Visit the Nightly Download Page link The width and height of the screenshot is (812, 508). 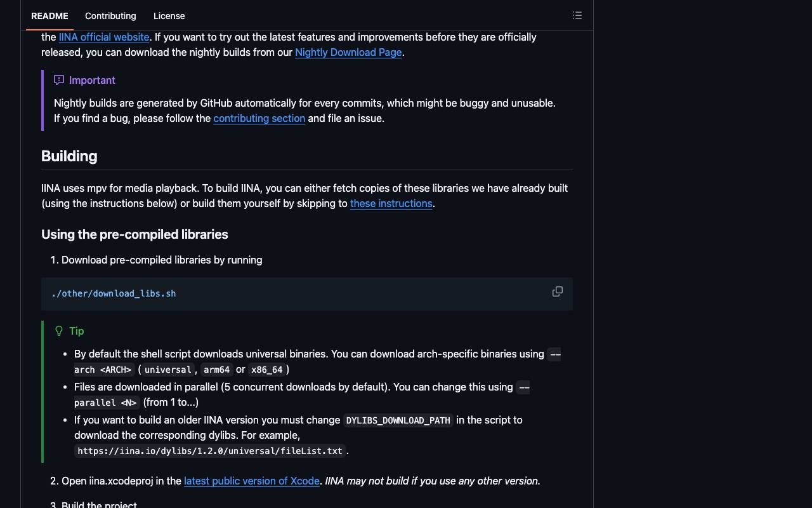click(348, 52)
